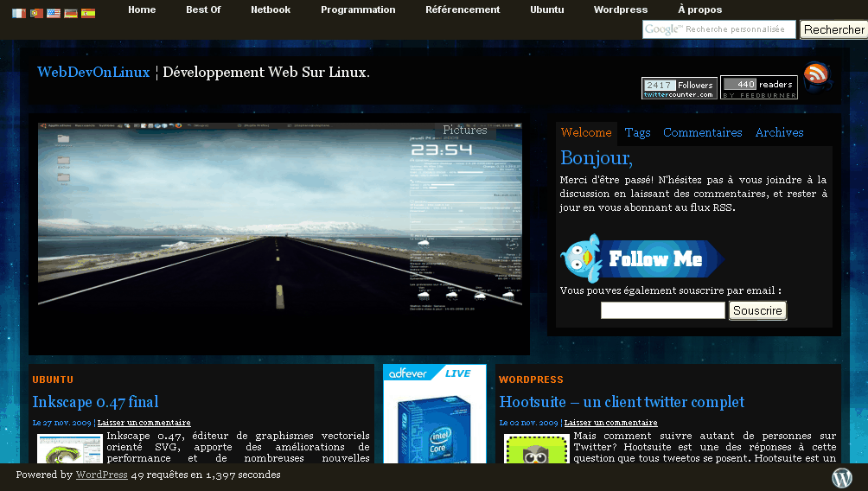
Task: Open the 440 readers FeedBurner badge
Action: [x=759, y=87]
